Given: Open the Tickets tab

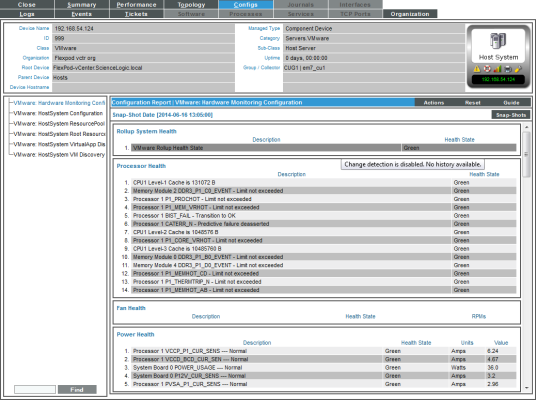Looking at the screenshot, I should [x=136, y=14].
